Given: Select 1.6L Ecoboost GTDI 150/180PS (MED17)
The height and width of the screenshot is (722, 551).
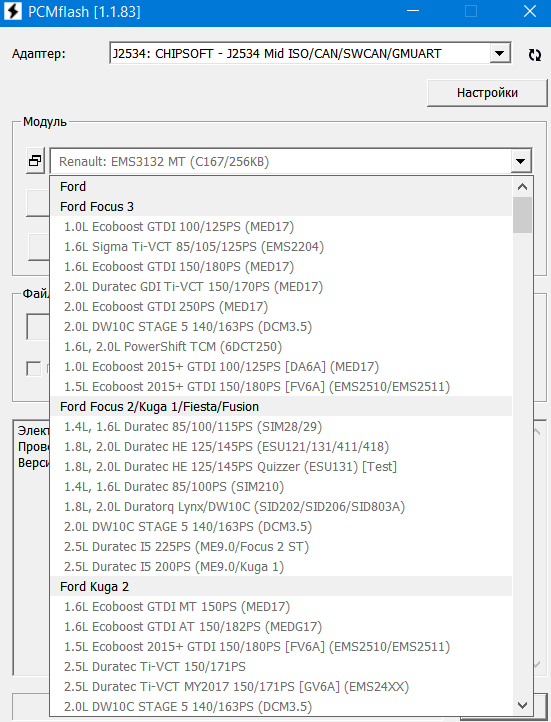Looking at the screenshot, I should (x=281, y=267).
